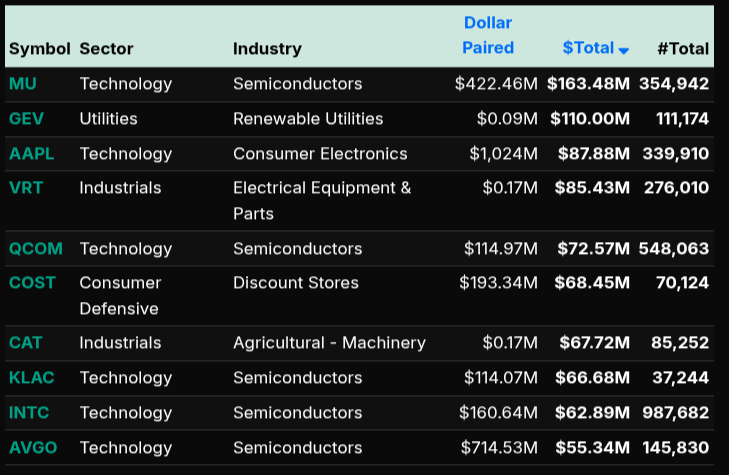This screenshot has height=475, width=729.
Task: Sort table by $Total column
Action: [x=588, y=48]
